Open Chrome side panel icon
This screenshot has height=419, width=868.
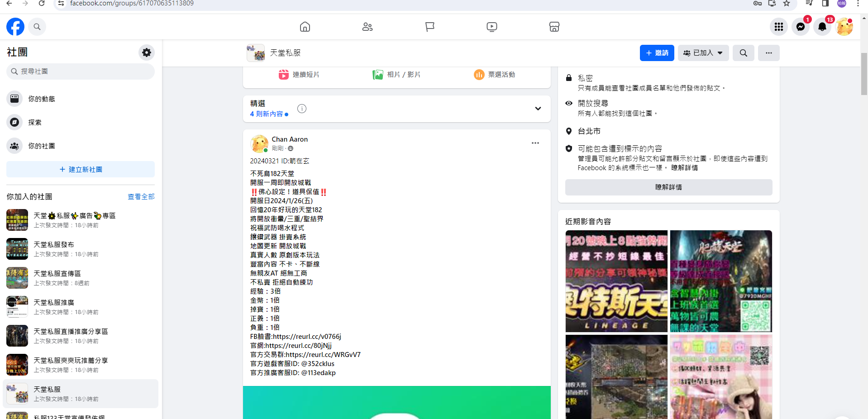click(825, 3)
